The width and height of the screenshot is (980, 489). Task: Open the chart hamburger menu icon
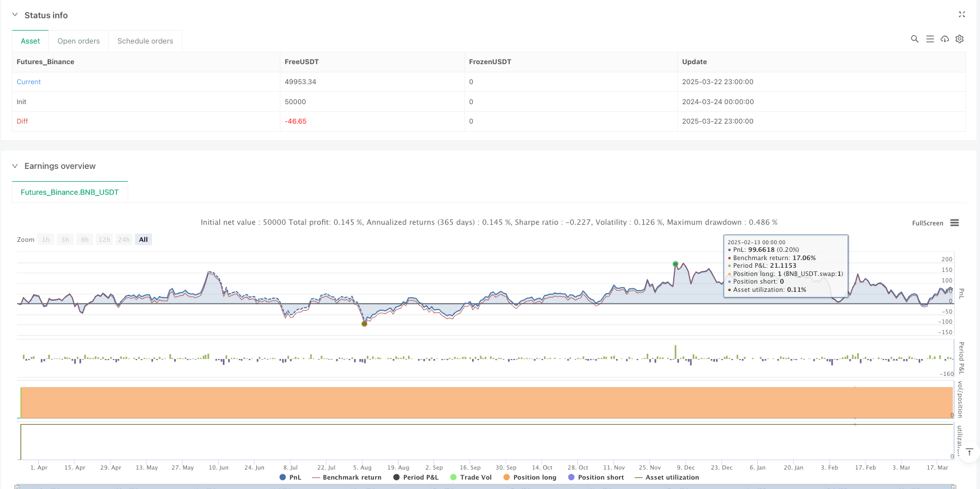click(955, 223)
